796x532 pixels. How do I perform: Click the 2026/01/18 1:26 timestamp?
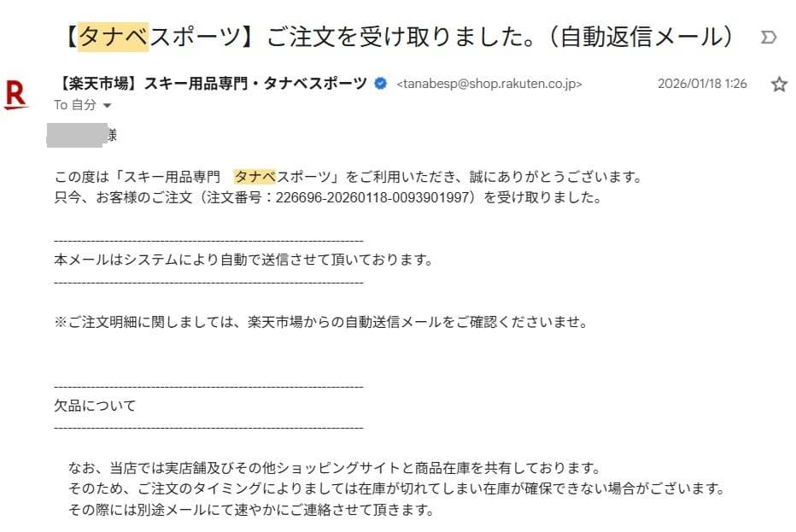click(702, 84)
